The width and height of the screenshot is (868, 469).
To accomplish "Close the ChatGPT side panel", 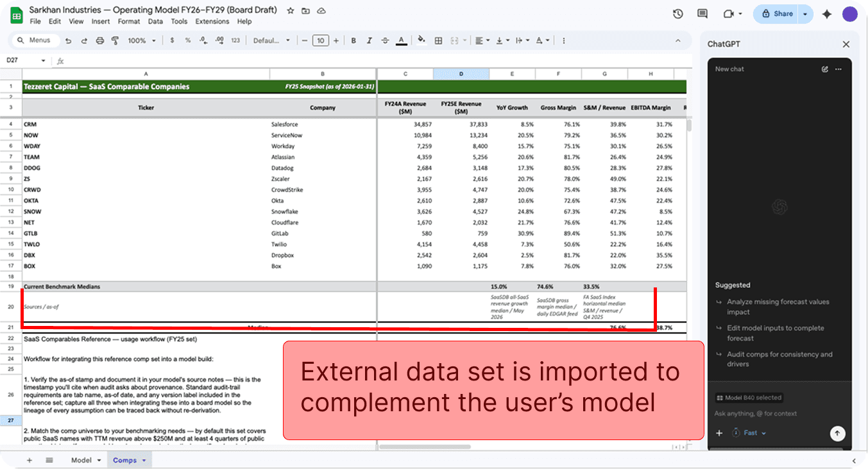I will (x=846, y=44).
